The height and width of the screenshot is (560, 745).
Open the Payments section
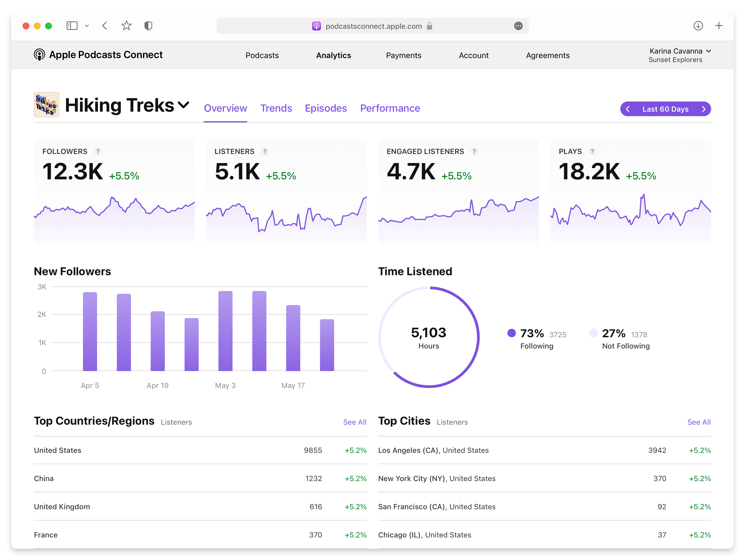pyautogui.click(x=404, y=55)
